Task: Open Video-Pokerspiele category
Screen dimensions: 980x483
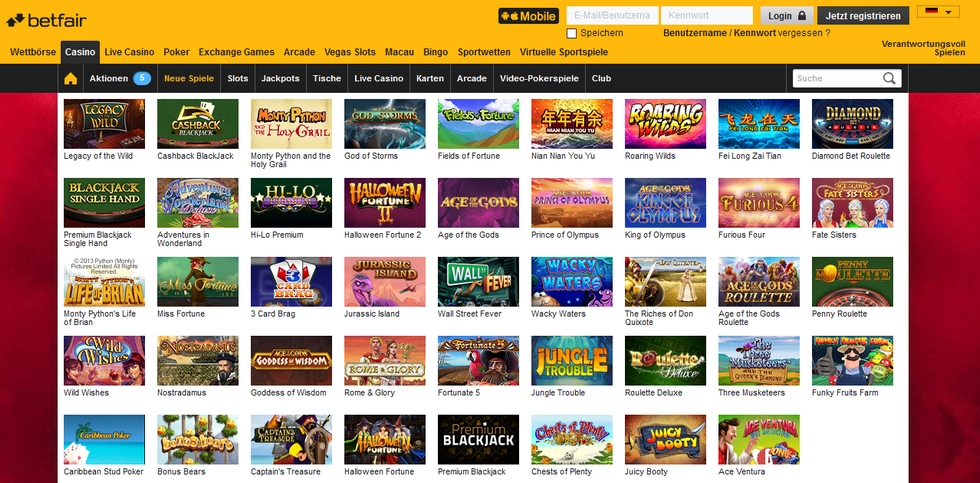Action: pos(539,79)
